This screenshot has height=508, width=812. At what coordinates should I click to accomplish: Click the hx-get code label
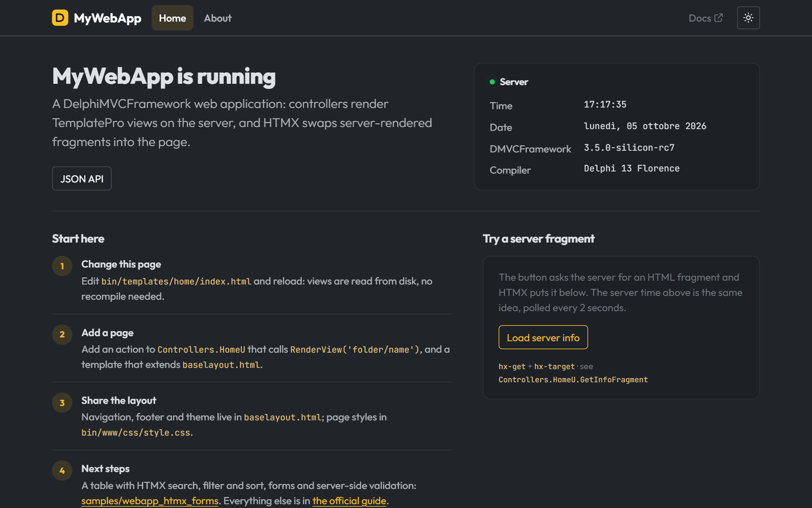pos(512,367)
